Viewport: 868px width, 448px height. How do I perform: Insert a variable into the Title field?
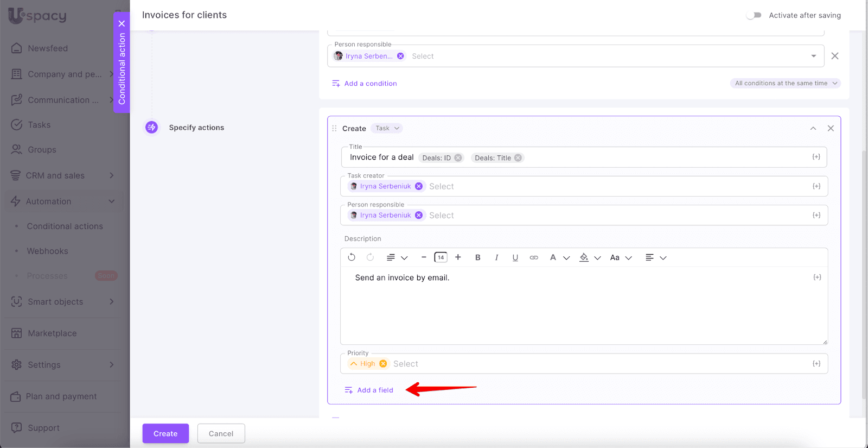click(816, 157)
